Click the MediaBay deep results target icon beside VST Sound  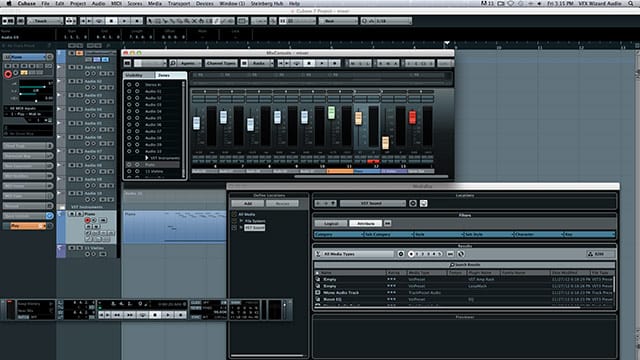click(x=413, y=203)
